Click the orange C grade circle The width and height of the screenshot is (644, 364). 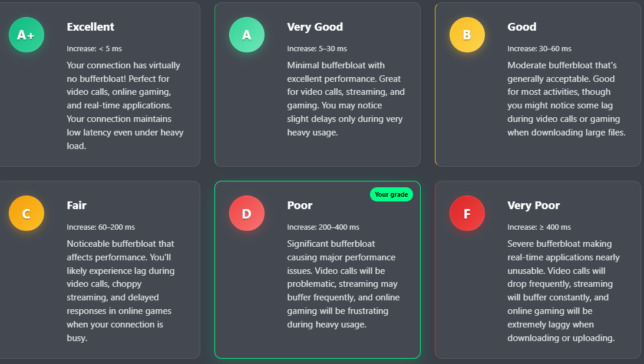tap(27, 213)
